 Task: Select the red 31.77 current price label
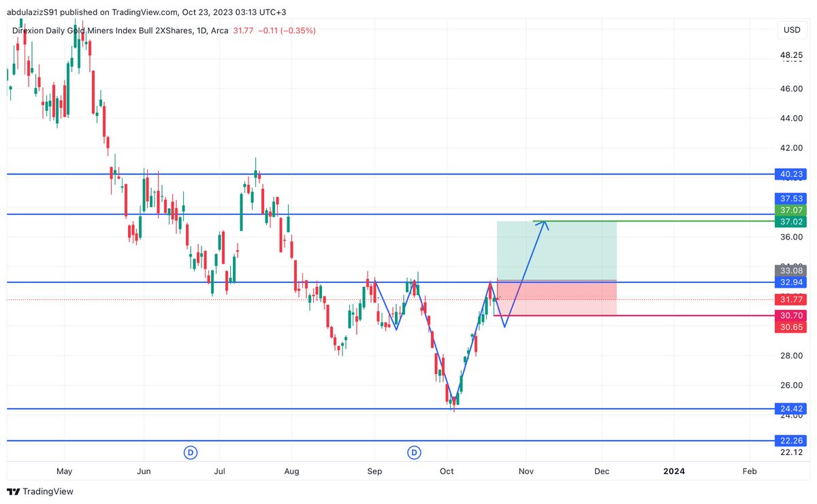coord(792,299)
